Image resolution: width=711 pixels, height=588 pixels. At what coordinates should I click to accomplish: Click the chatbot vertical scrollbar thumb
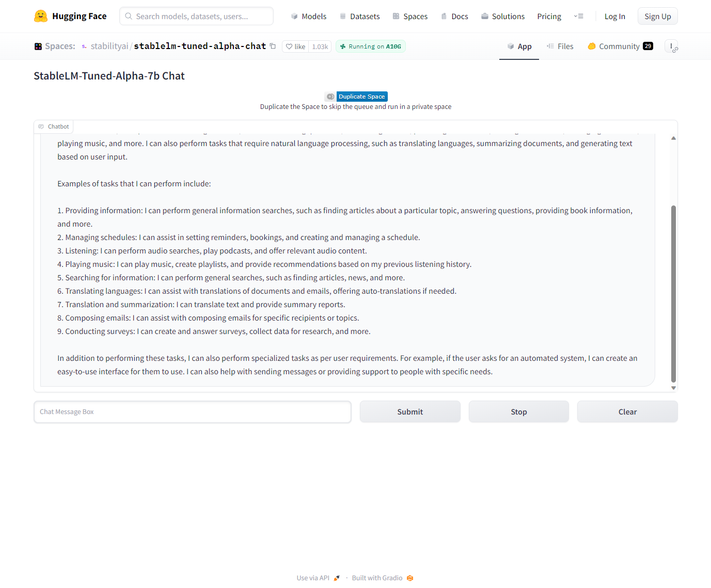click(x=673, y=294)
